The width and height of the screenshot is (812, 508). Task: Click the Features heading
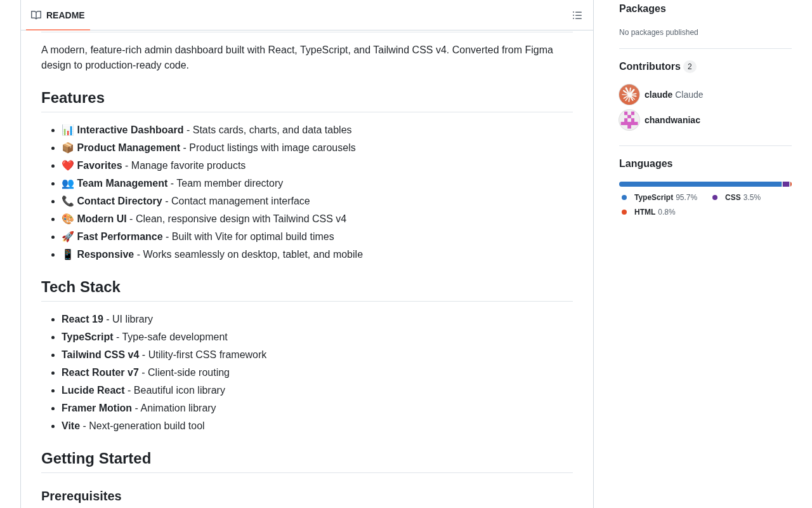(x=73, y=98)
